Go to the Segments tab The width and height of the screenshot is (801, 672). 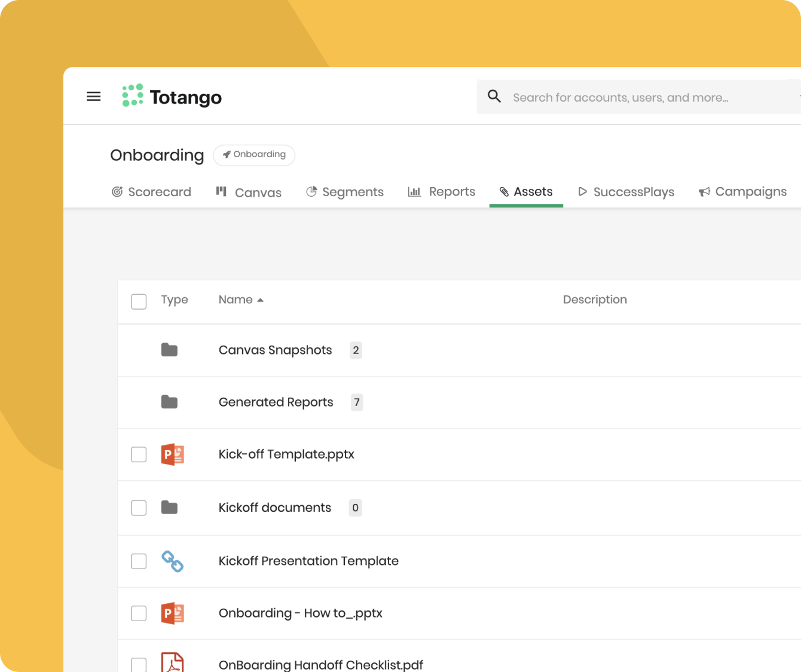(x=345, y=192)
